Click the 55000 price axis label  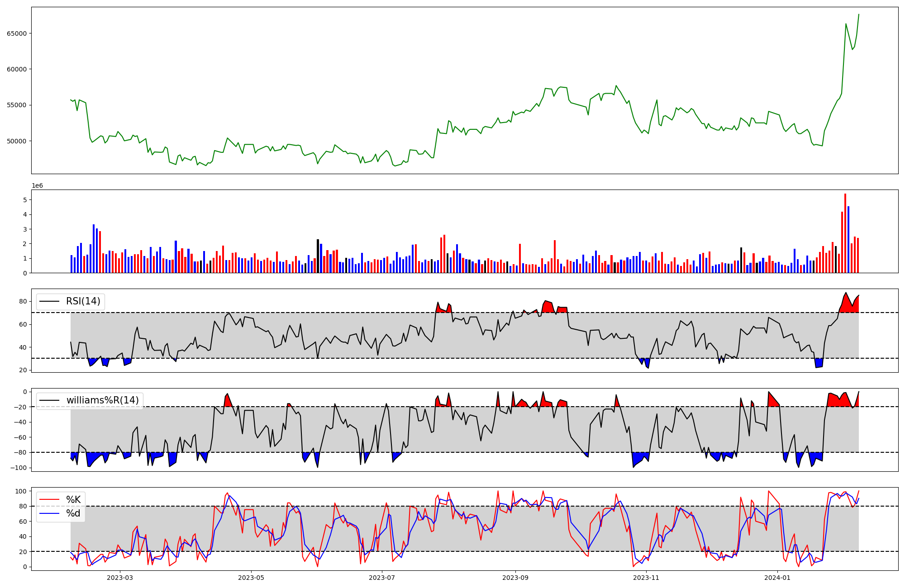click(x=17, y=105)
